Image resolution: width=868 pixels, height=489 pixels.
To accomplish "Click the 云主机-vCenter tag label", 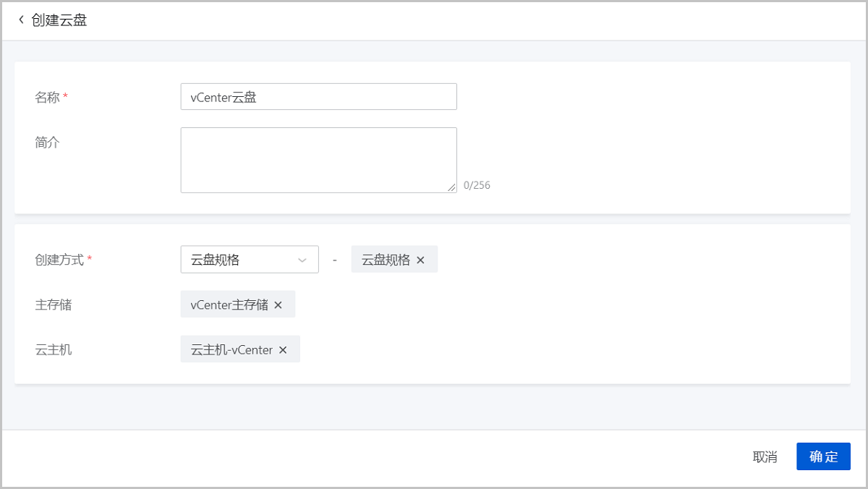I will (231, 350).
